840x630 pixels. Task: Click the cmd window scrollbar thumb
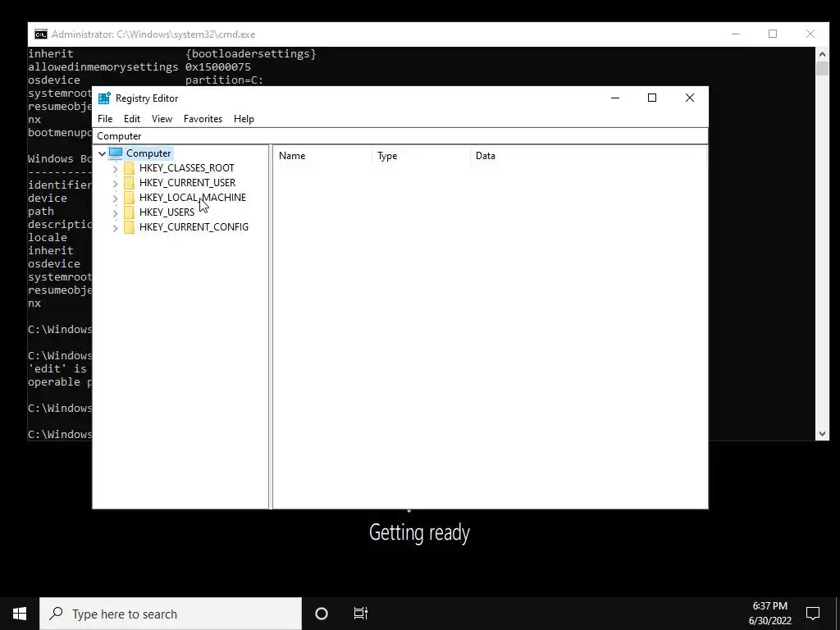(822, 69)
